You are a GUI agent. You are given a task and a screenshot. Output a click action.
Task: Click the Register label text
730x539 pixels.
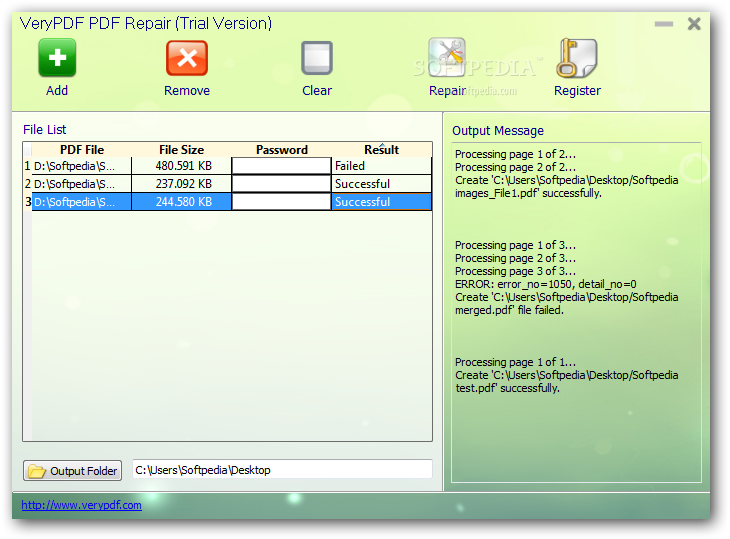(577, 90)
